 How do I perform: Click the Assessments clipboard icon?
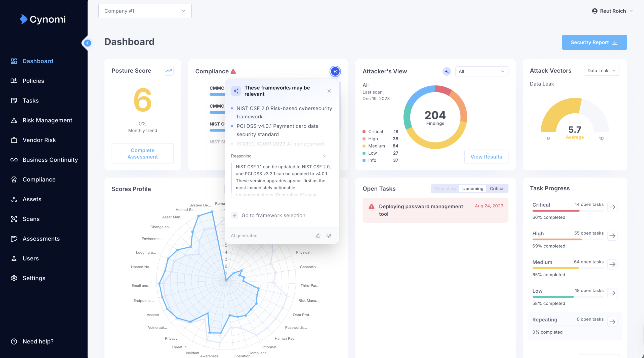(x=14, y=239)
